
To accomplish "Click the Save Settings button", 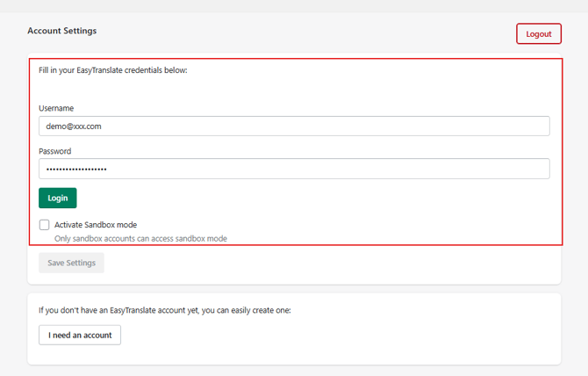I will (x=71, y=263).
